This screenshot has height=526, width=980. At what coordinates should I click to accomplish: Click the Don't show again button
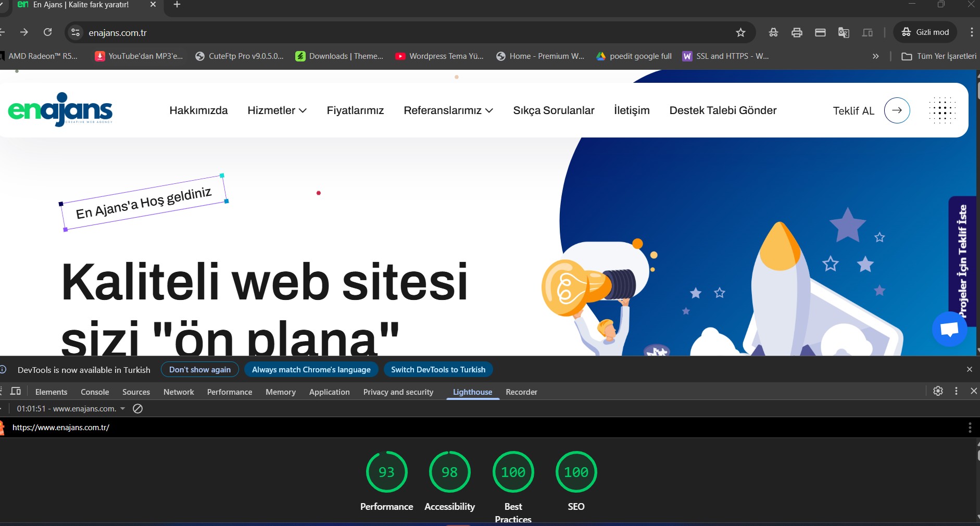tap(199, 370)
